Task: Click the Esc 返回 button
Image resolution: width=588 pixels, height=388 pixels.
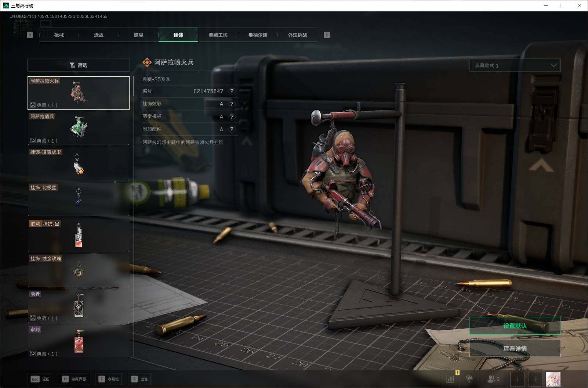Action: pos(40,379)
